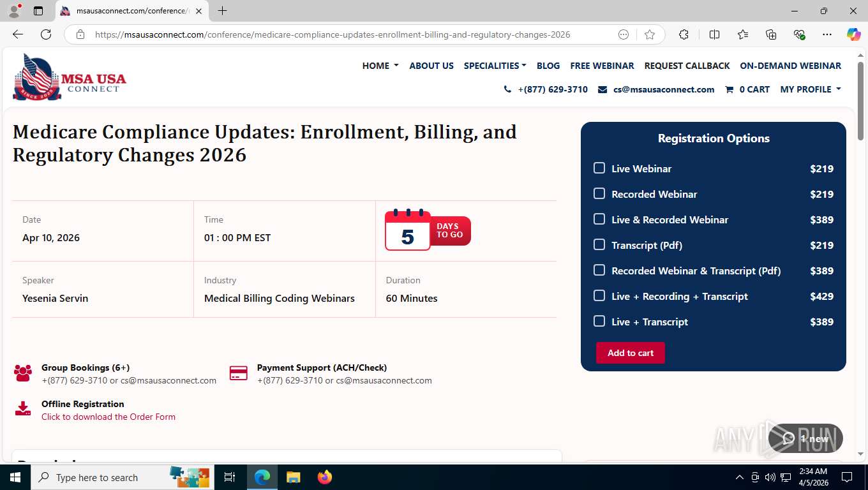Viewport: 868px width, 490px height.
Task: Open REQUEST CALLBACK page
Action: pos(687,66)
